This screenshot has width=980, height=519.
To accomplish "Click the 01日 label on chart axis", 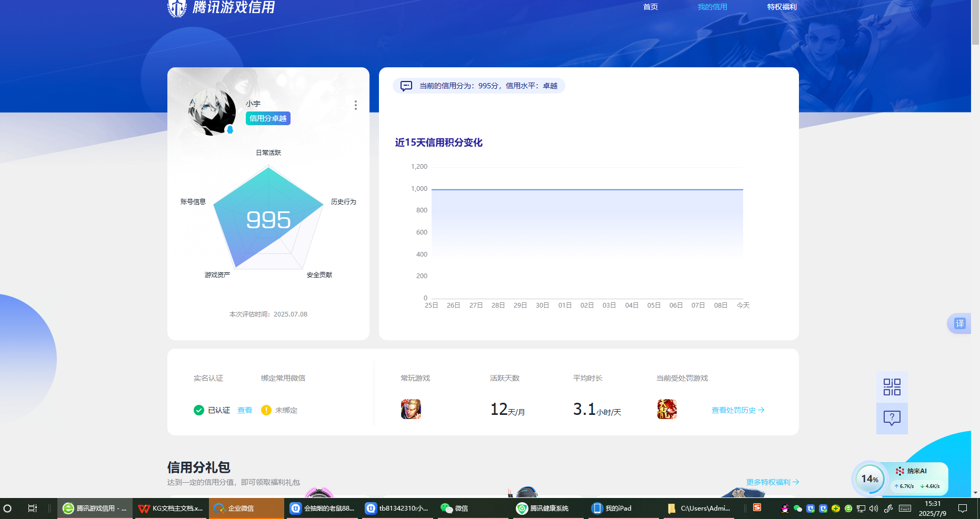I will tap(565, 305).
